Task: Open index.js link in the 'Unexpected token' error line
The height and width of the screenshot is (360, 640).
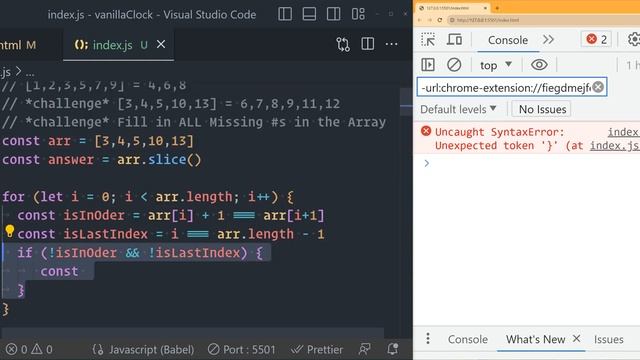Action: pos(615,146)
